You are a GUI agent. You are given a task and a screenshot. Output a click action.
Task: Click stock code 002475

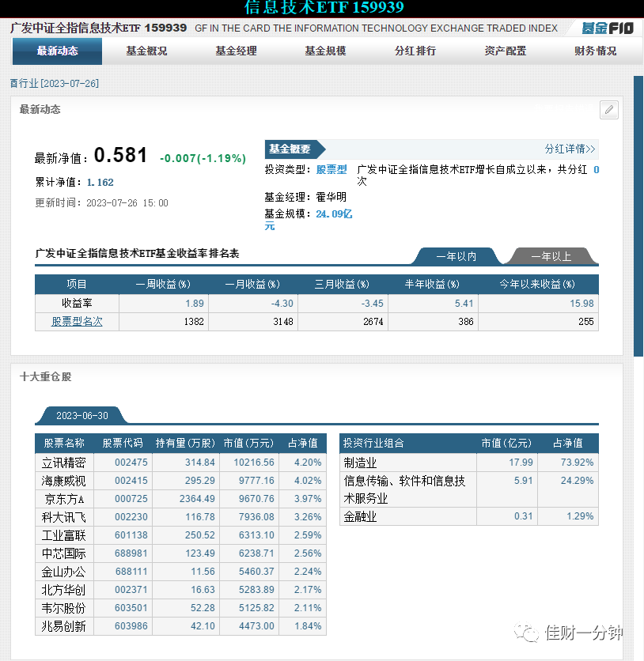[131, 463]
